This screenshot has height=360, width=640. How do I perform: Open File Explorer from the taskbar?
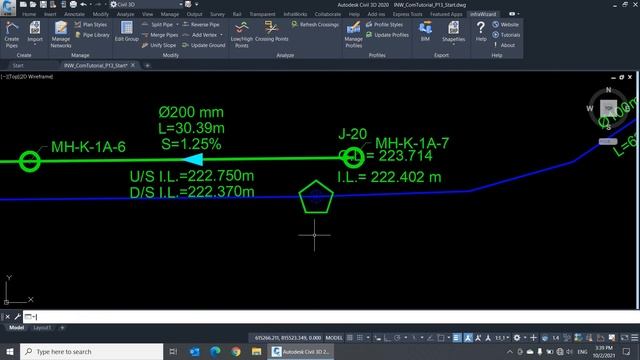[256, 351]
